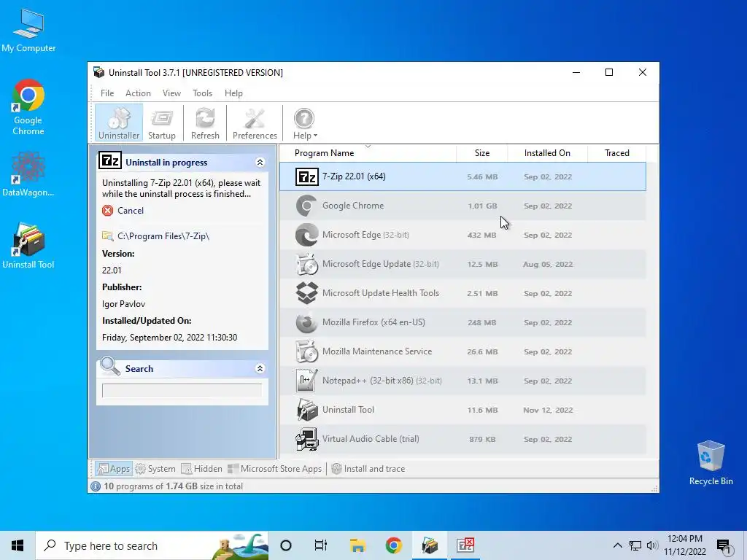This screenshot has width=747, height=560.
Task: Open the DataWagon desktop shortcut
Action: [28, 175]
